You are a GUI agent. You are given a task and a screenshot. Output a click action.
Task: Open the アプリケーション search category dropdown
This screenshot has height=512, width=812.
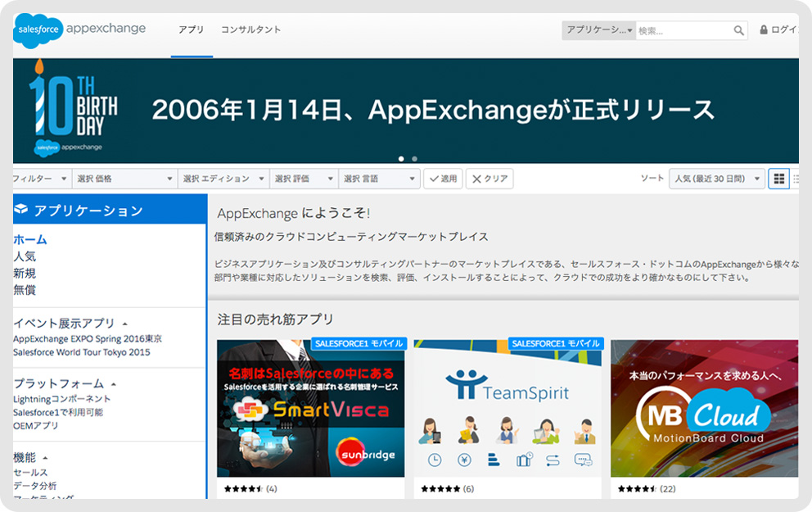click(x=598, y=30)
